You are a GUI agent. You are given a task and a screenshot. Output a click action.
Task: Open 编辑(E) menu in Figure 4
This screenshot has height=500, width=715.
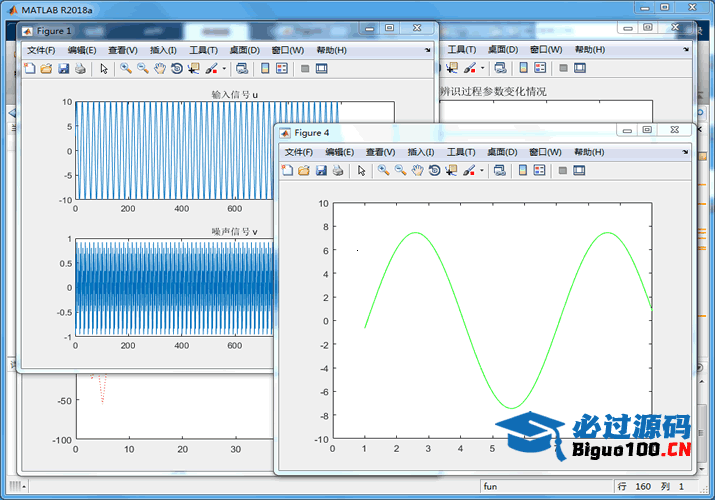(x=339, y=152)
